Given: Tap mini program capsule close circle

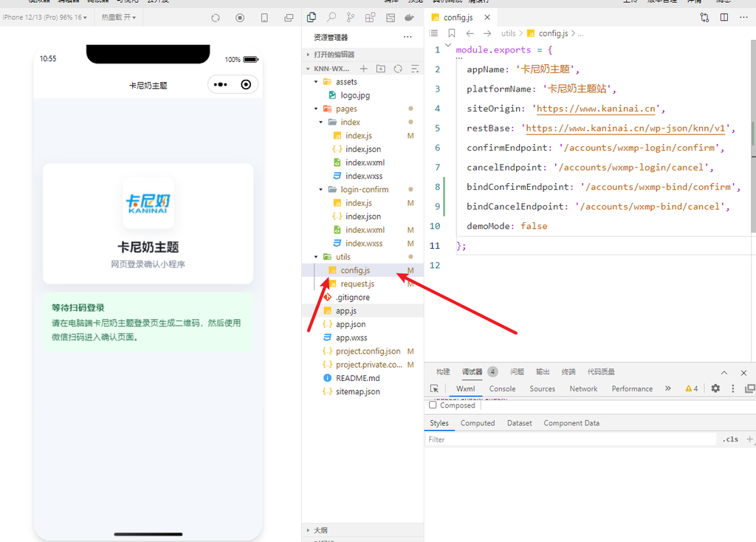Looking at the screenshot, I should point(246,84).
